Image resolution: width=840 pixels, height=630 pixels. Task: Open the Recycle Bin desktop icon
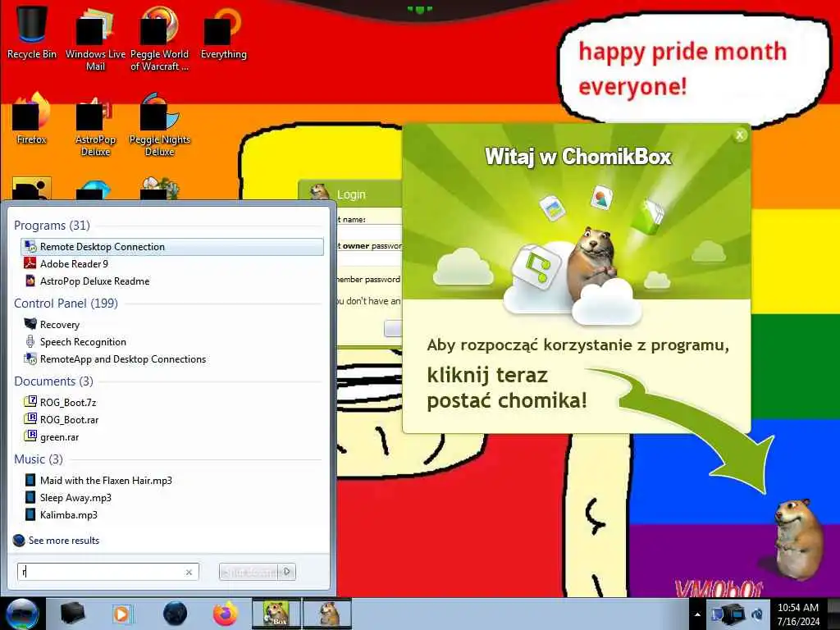pos(31,32)
